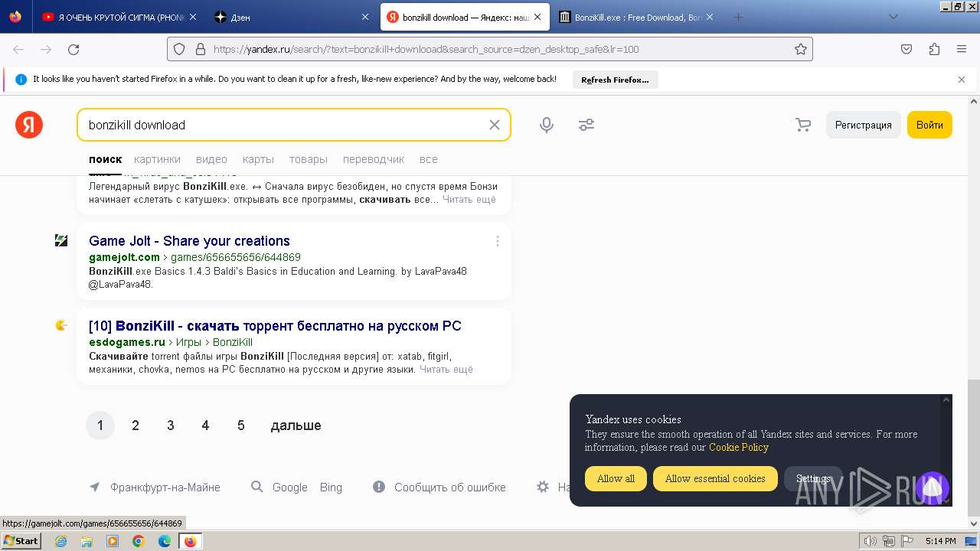Clear the search field with the X icon
Screen dimensions: 980x551
point(495,125)
